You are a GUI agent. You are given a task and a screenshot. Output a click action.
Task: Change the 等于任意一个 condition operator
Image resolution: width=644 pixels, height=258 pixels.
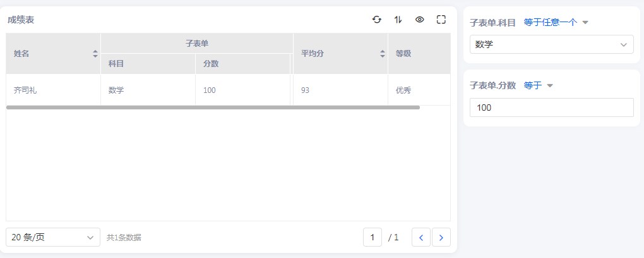(x=556, y=22)
